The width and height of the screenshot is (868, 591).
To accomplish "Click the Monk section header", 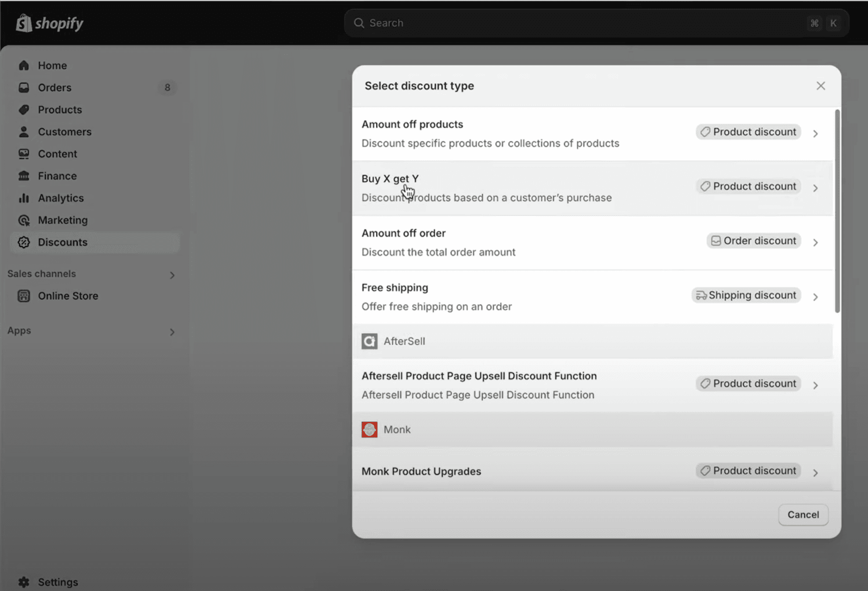I will [593, 429].
